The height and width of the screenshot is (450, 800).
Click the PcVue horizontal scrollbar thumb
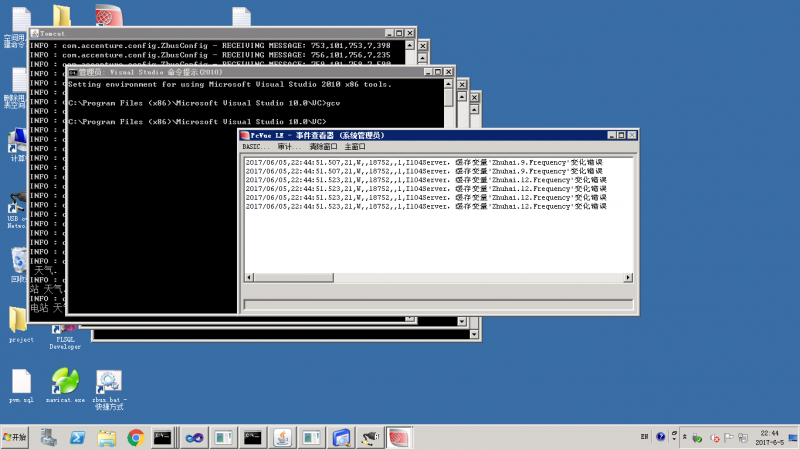click(293, 278)
